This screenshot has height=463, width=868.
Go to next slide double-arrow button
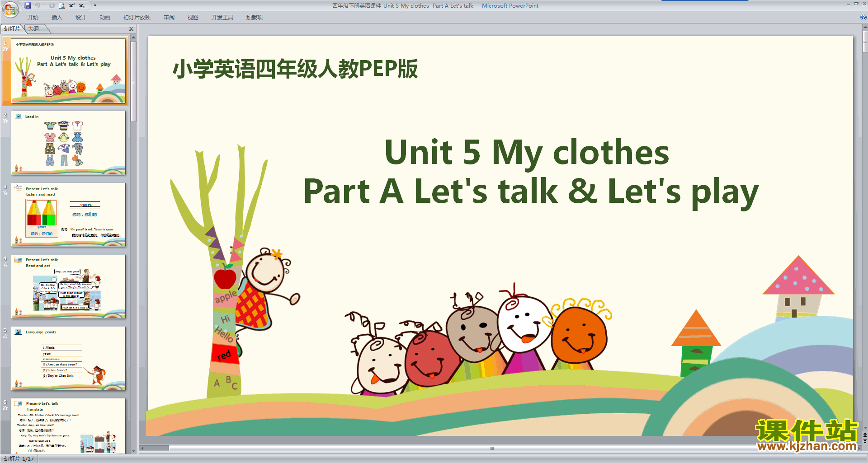pyautogui.click(x=865, y=442)
